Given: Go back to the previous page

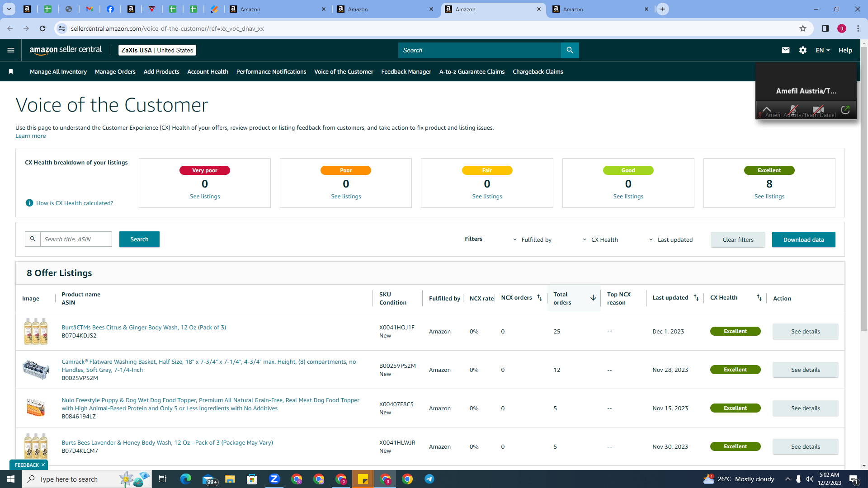Looking at the screenshot, I should coord(10,28).
